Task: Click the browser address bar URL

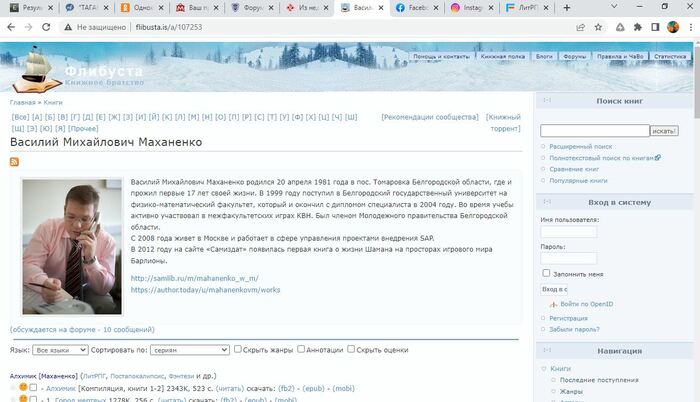Action: (169, 27)
